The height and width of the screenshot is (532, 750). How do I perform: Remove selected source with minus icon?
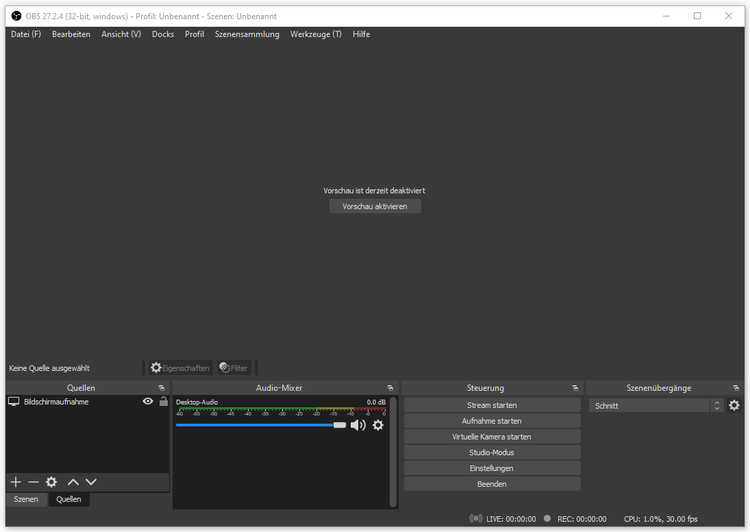coord(33,482)
